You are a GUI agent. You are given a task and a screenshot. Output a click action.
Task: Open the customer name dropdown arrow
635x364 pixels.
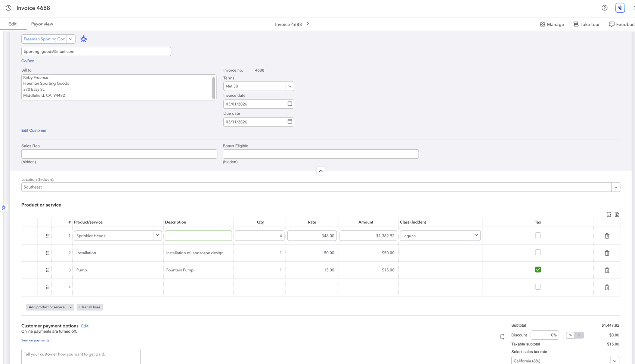point(71,39)
